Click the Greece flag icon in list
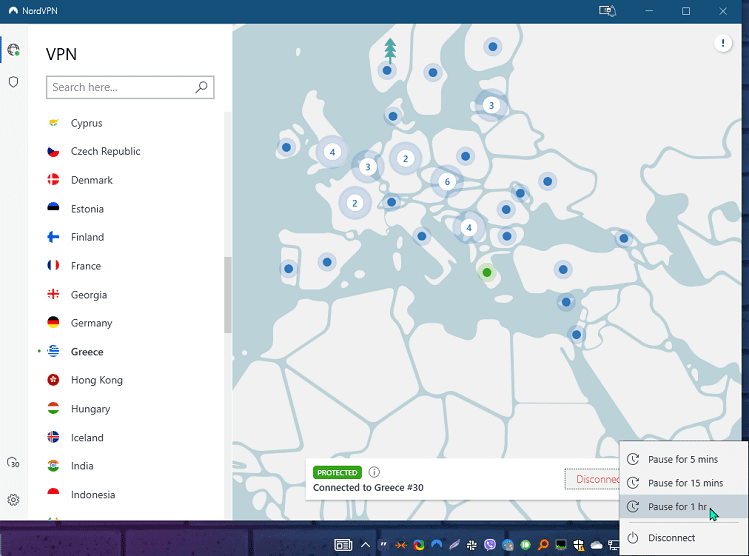749x556 pixels. tap(53, 352)
